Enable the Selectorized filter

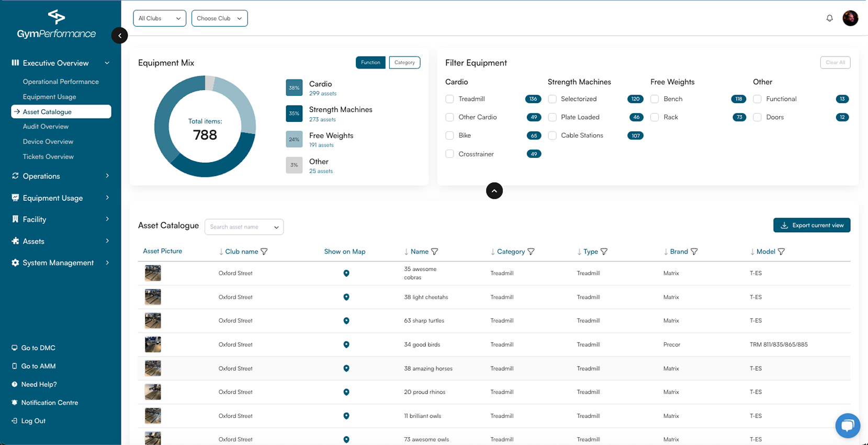point(552,99)
